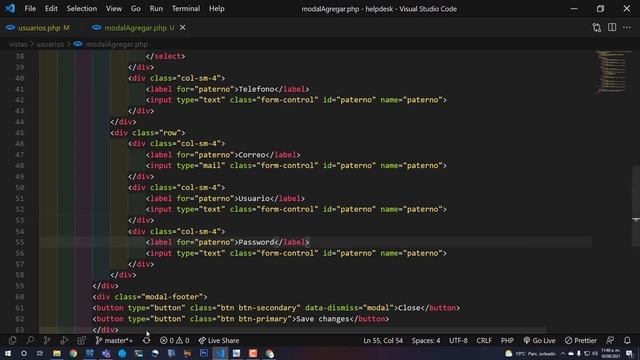The height and width of the screenshot is (360, 640).
Task: Open the Source Control branch icon view
Action: click(47, 340)
